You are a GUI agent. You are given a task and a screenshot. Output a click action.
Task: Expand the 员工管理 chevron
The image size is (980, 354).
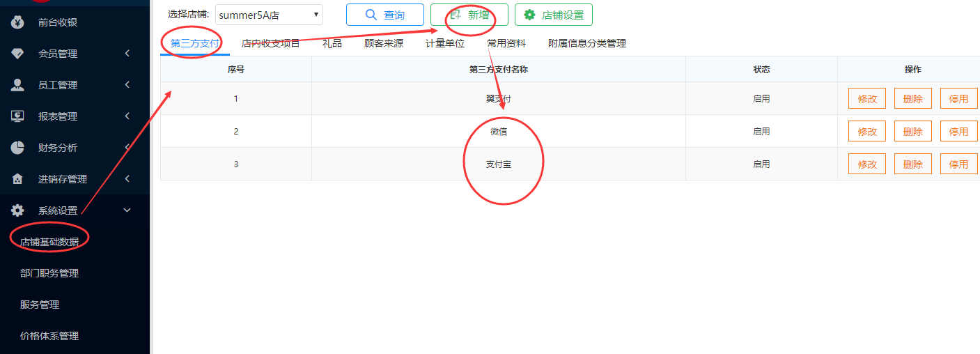[x=127, y=85]
